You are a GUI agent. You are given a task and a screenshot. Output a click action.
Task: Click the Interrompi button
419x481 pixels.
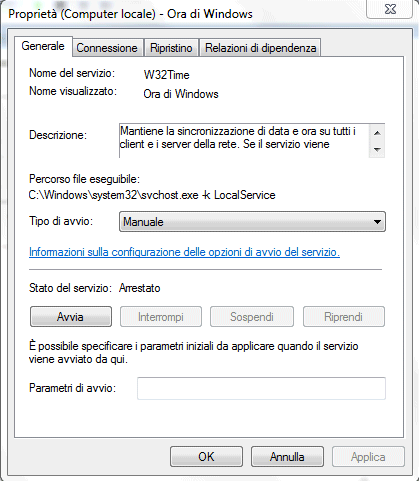161,317
